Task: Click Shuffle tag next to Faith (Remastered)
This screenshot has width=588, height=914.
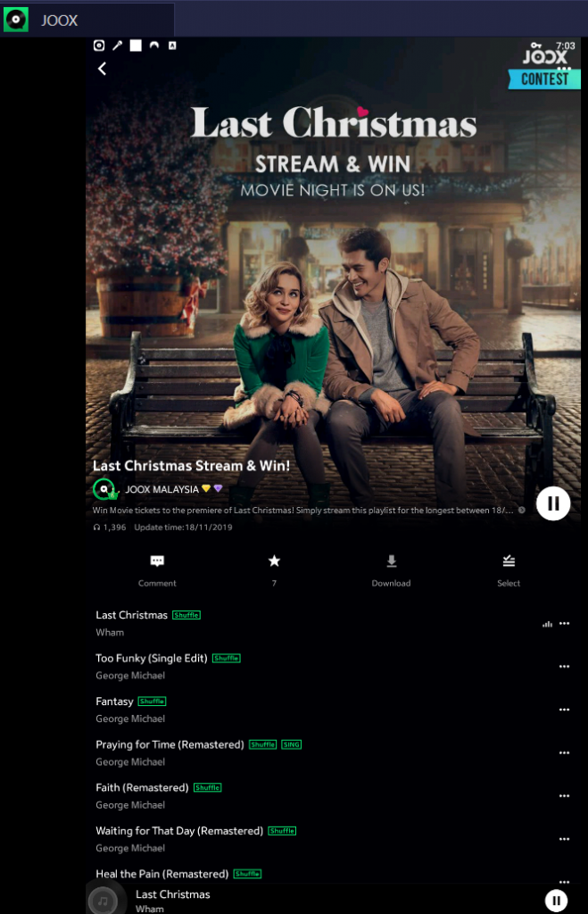Action: pyautogui.click(x=208, y=787)
